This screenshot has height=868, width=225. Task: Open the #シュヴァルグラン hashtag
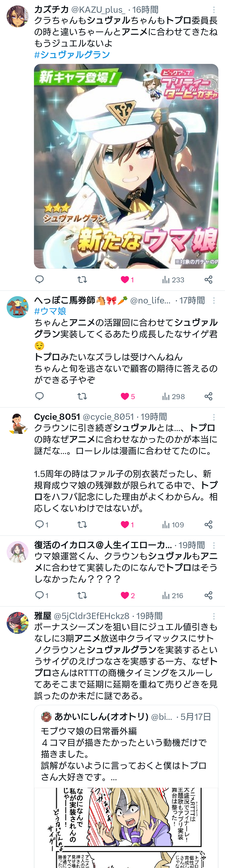pyautogui.click(x=72, y=55)
